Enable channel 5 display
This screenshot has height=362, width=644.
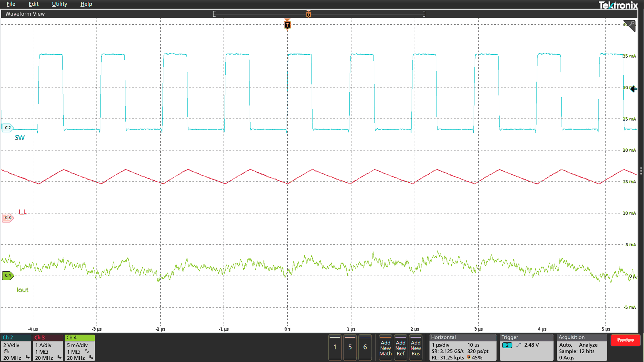pyautogui.click(x=350, y=347)
